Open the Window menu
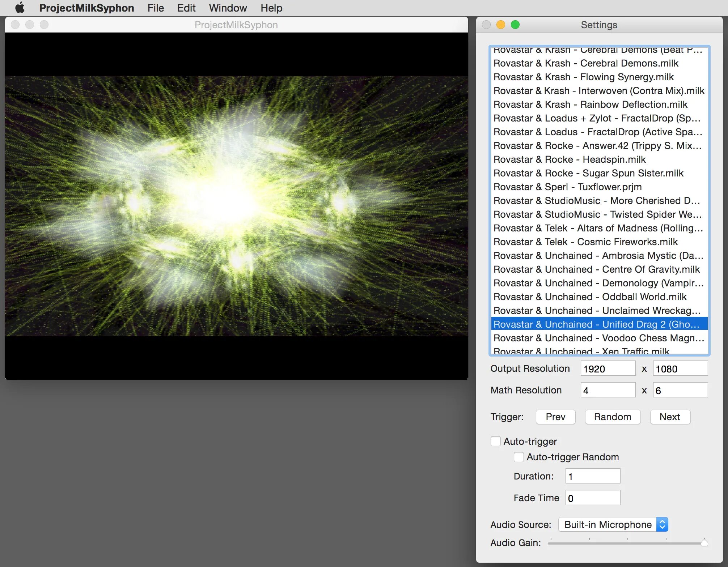This screenshot has height=567, width=728. pyautogui.click(x=228, y=8)
